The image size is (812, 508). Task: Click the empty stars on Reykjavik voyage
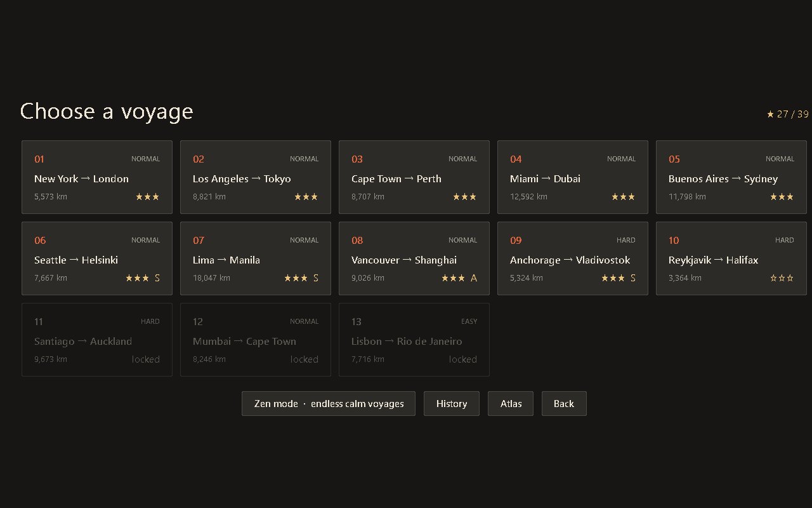pos(782,278)
